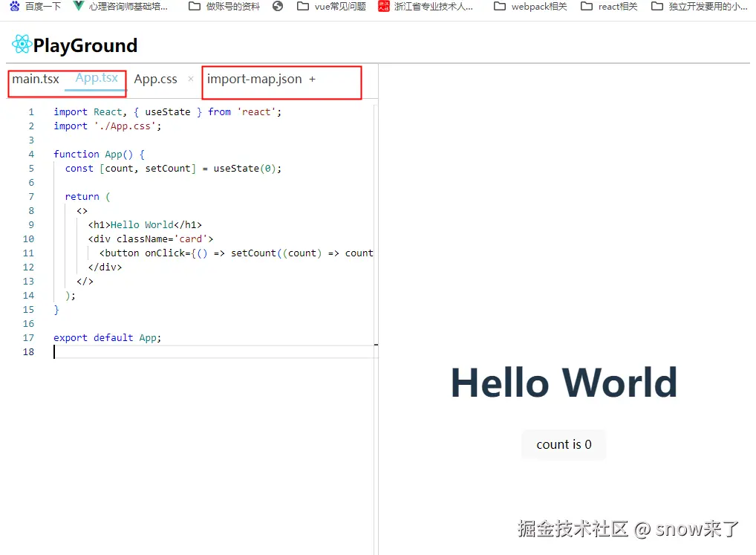This screenshot has height=555, width=756.
Task: Click the 'react' import string on line 1
Action: (256, 112)
